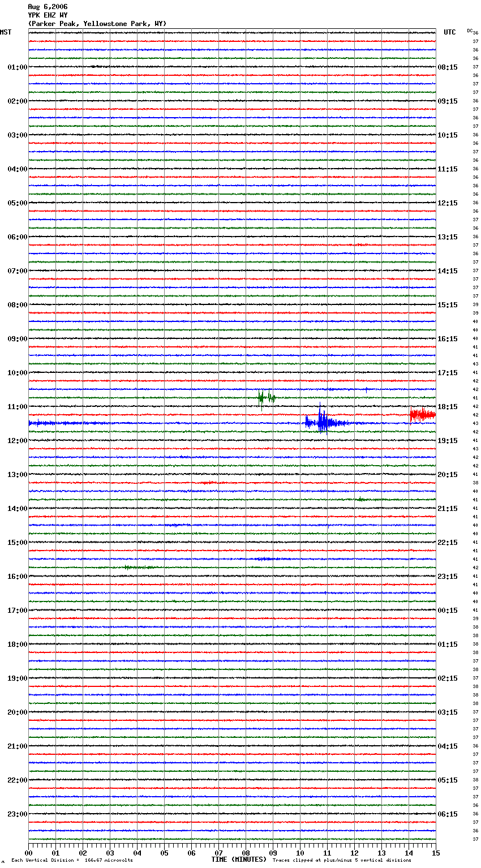
Task: Click the 01:00 MST time label
Action: click(x=17, y=67)
